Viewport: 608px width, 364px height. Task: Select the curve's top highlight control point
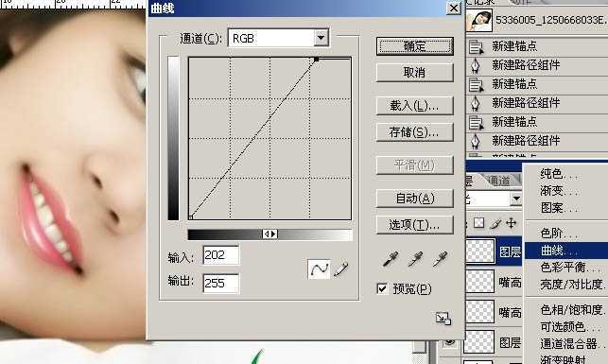click(316, 60)
